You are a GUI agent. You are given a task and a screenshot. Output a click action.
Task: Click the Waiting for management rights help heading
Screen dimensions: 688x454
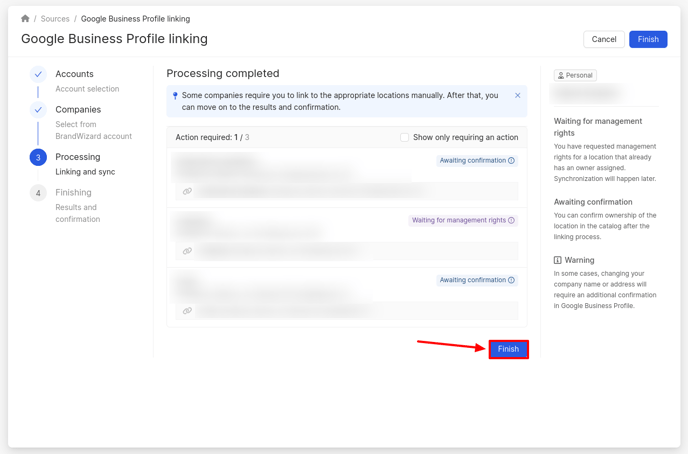click(x=598, y=127)
